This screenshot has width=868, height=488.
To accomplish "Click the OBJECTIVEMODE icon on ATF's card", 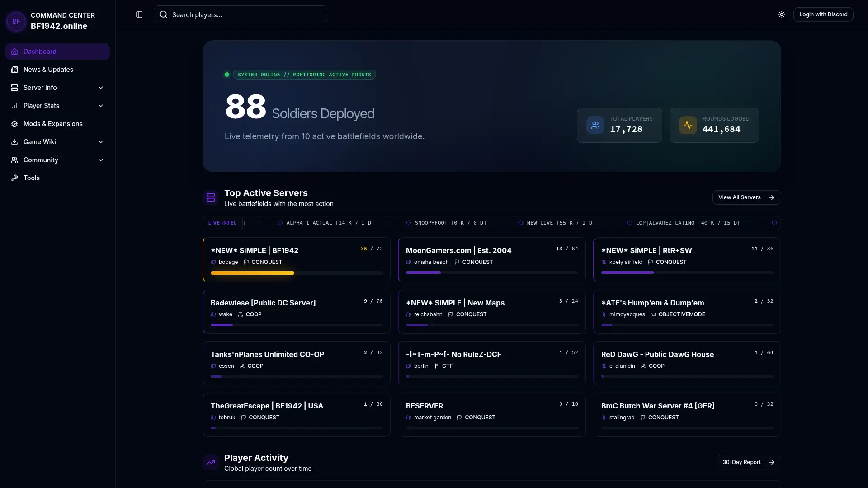I will [653, 314].
